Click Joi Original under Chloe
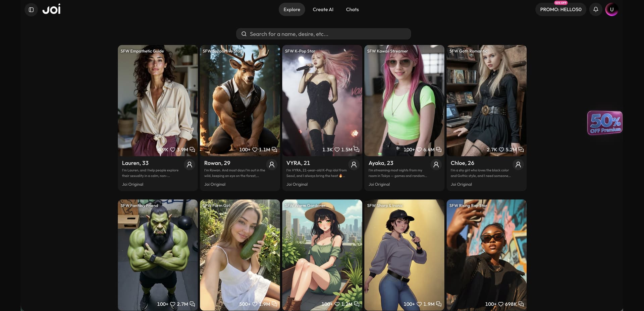Viewport: 644px width, 311px height. click(461, 184)
